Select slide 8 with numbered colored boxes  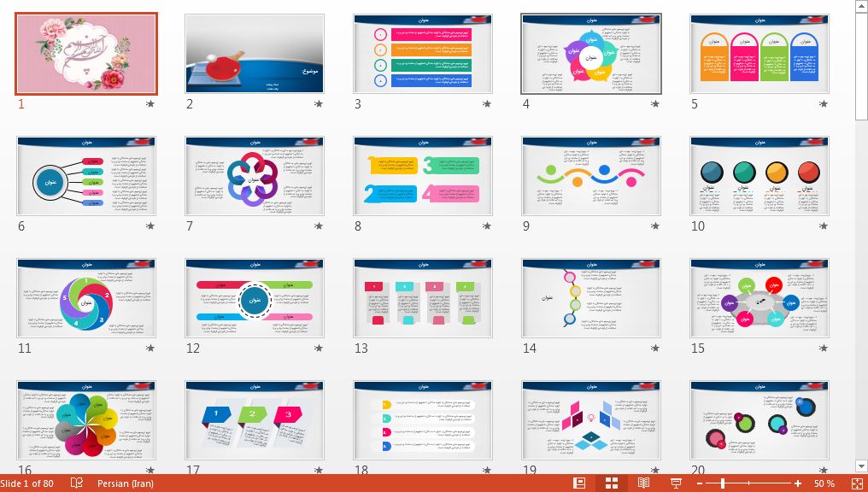423,176
